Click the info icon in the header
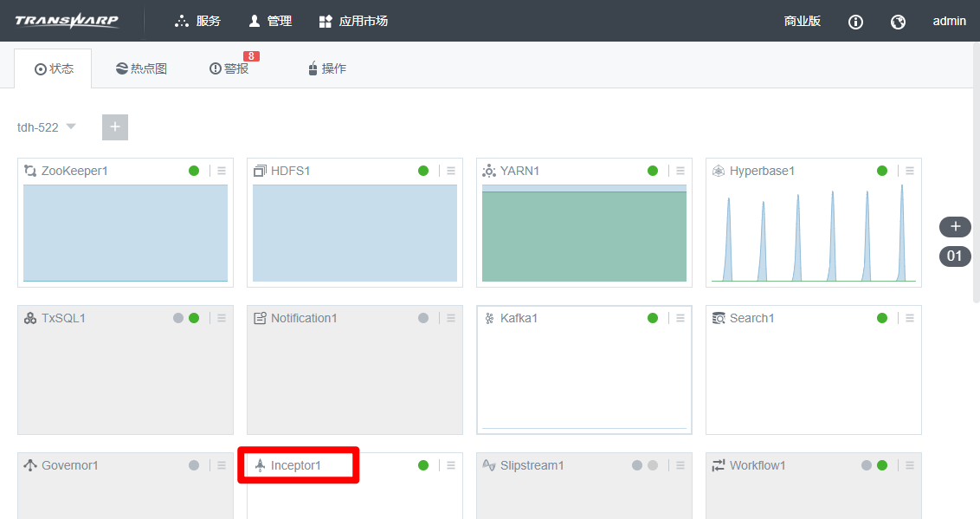This screenshot has width=980, height=519. point(855,22)
